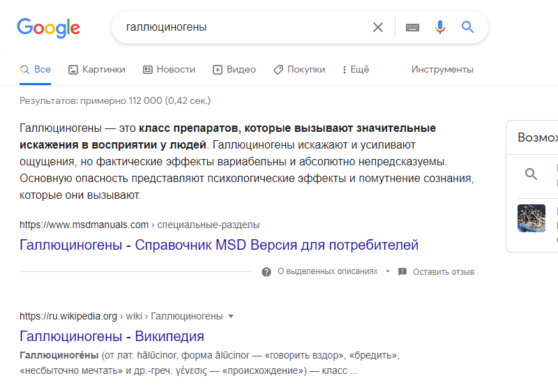
Task: Clear the search query with X icon
Action: tap(377, 27)
